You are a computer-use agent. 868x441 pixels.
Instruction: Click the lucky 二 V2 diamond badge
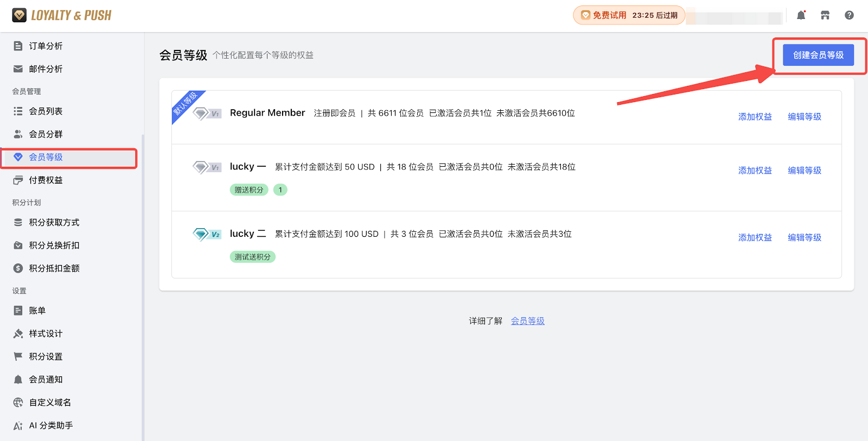[x=207, y=234]
